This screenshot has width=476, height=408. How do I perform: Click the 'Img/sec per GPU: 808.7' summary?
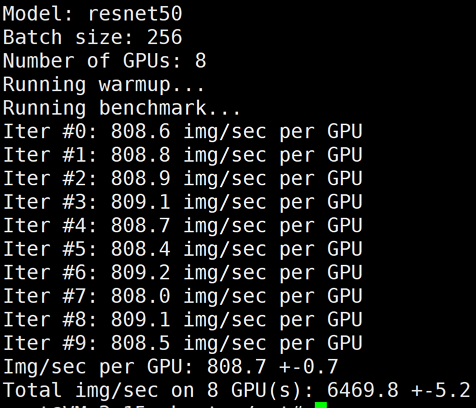tap(134, 367)
